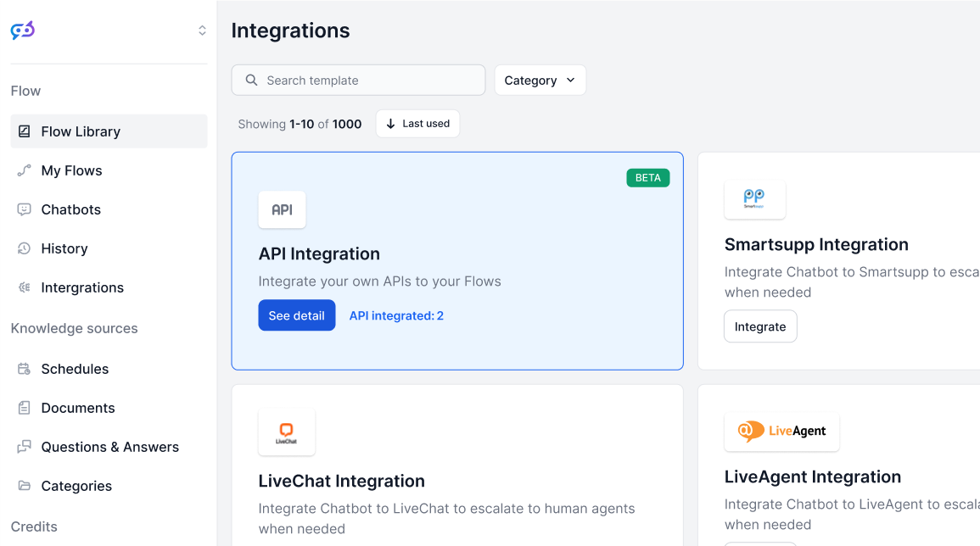The height and width of the screenshot is (546, 980).
Task: Open the Last used sorting selector
Action: (x=417, y=123)
